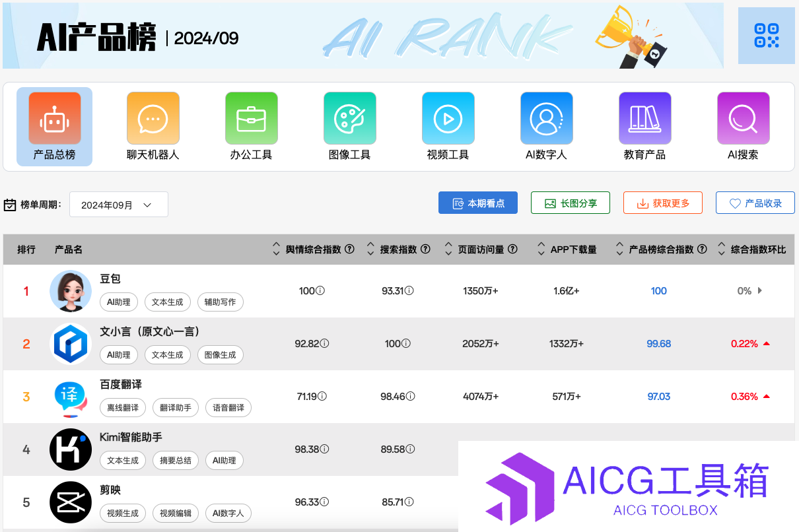
Task: Click the red up arrow beside 0.22%
Action: pos(767,344)
